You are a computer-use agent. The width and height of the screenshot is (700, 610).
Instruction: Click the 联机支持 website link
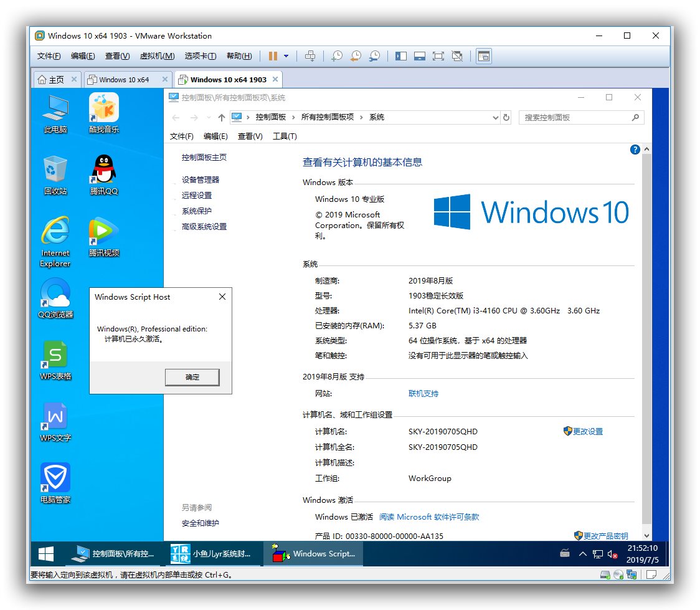coord(423,393)
